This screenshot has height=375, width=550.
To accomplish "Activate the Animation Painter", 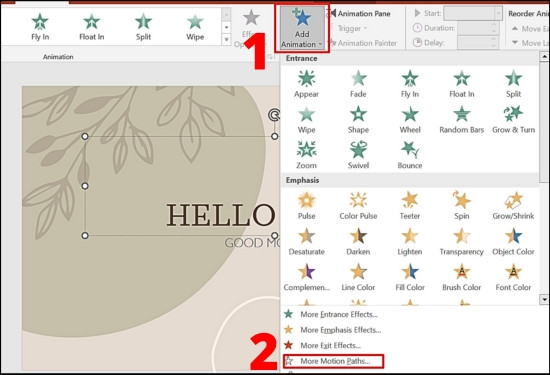I will coord(363,43).
